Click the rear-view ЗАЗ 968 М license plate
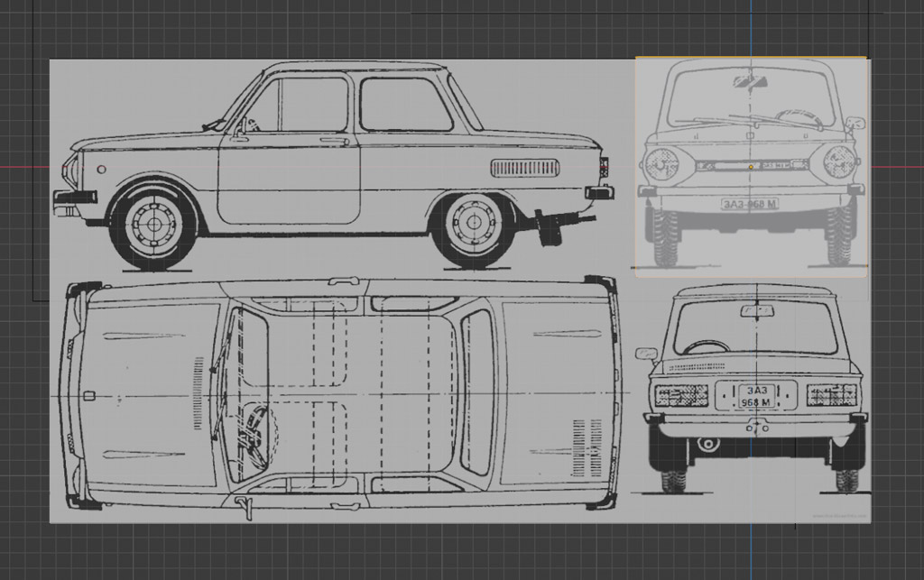 pos(756,396)
